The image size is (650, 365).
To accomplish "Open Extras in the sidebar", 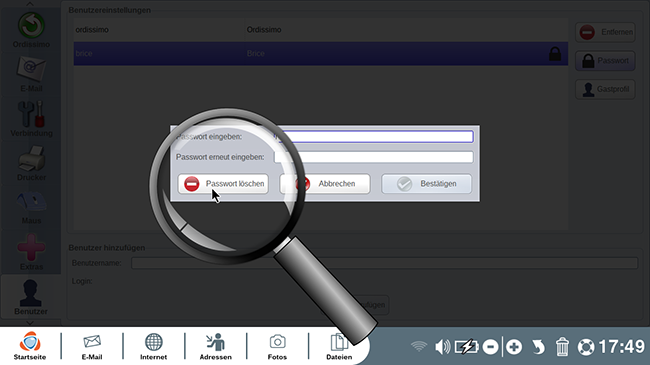I will click(31, 252).
